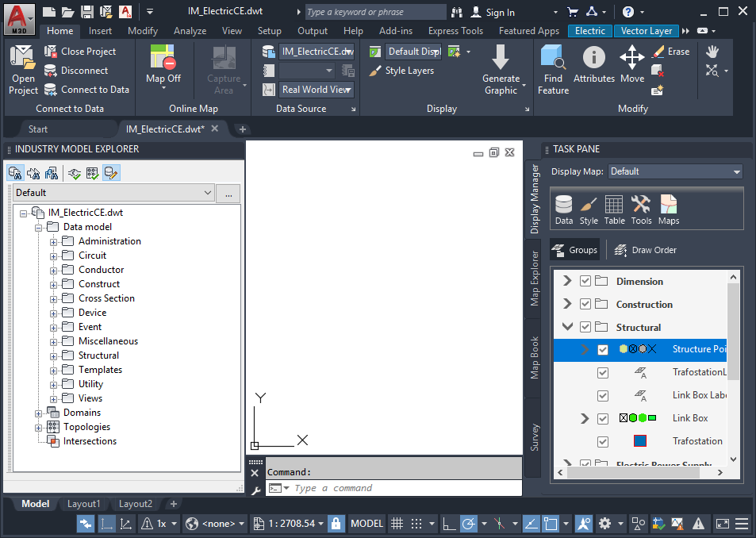Screen dimensions: 756x538
Task: Click the Groups button
Action: [x=575, y=250]
